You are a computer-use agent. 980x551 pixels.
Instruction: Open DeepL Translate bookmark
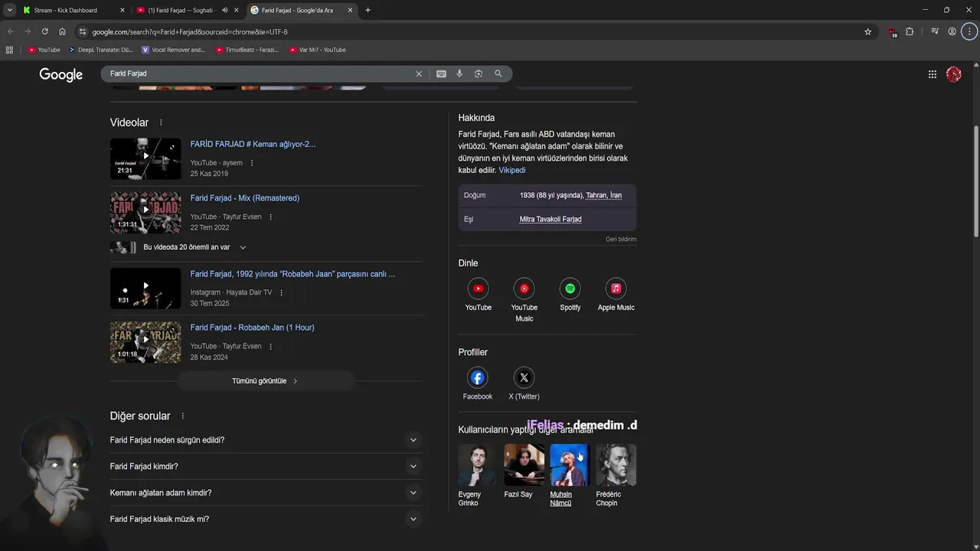click(100, 50)
